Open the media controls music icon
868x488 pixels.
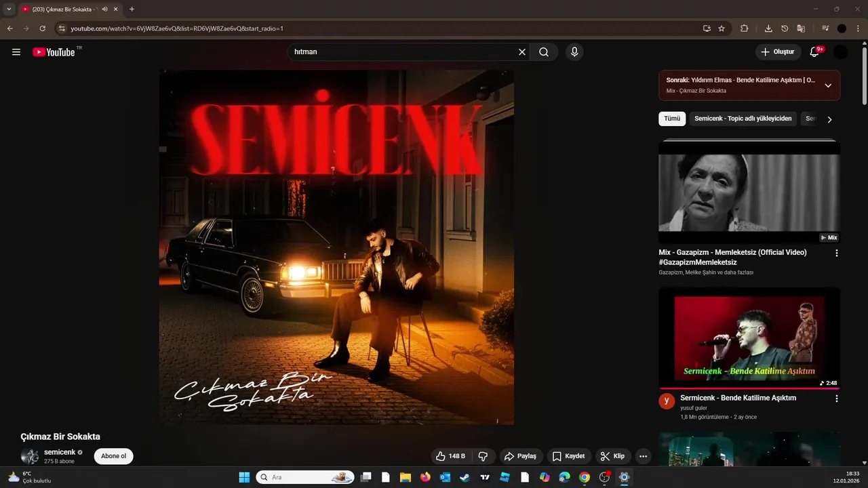coord(825,28)
